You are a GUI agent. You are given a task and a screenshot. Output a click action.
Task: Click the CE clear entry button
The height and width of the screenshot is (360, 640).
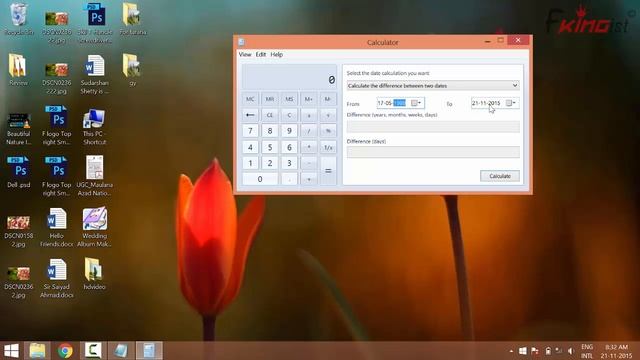270,115
